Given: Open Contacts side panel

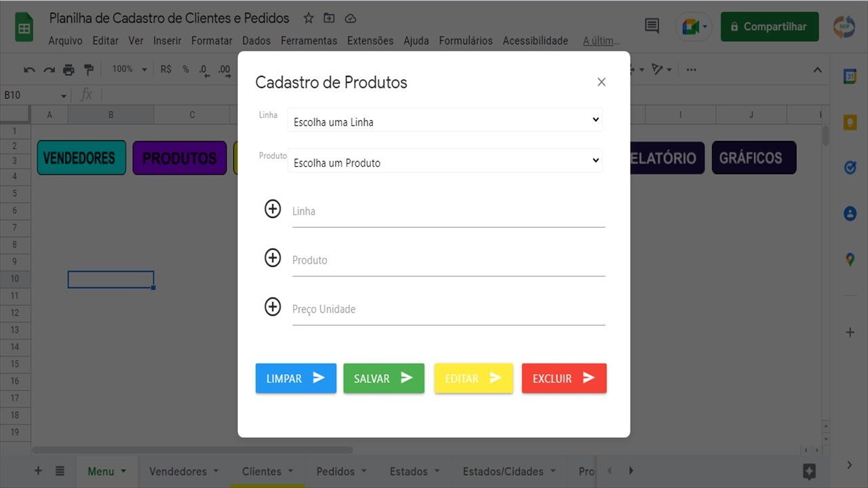Looking at the screenshot, I should pos(850,213).
